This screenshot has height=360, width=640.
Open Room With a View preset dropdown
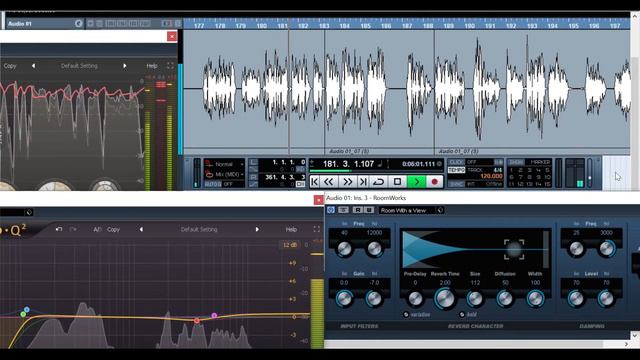tap(407, 210)
